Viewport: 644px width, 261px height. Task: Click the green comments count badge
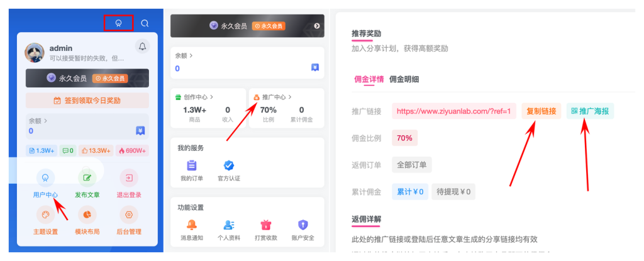pyautogui.click(x=68, y=151)
